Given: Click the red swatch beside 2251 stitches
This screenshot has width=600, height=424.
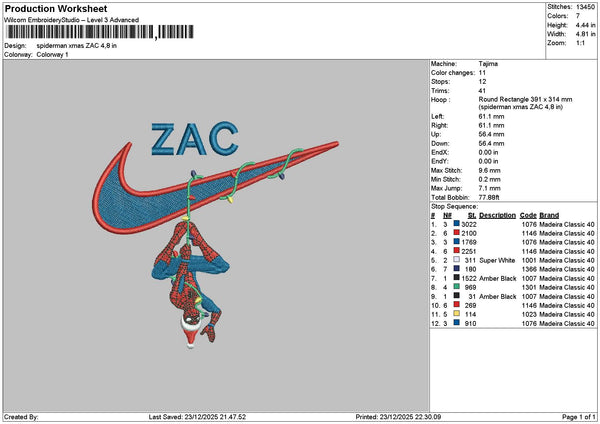Looking at the screenshot, I should [456, 251].
